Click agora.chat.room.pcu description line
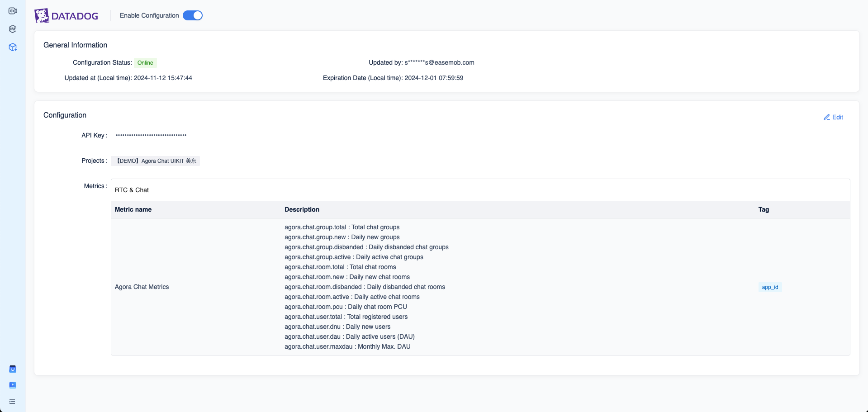The image size is (868, 412). pos(346,307)
